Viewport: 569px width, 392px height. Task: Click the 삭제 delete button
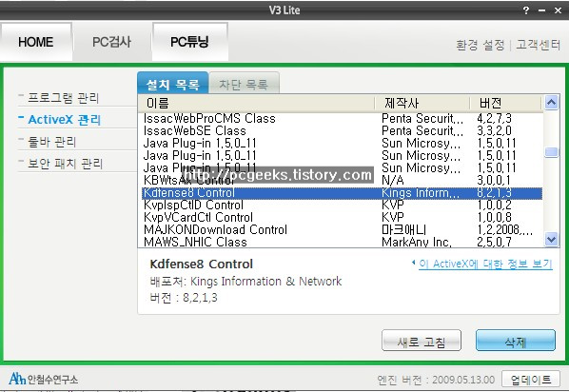[x=516, y=341]
